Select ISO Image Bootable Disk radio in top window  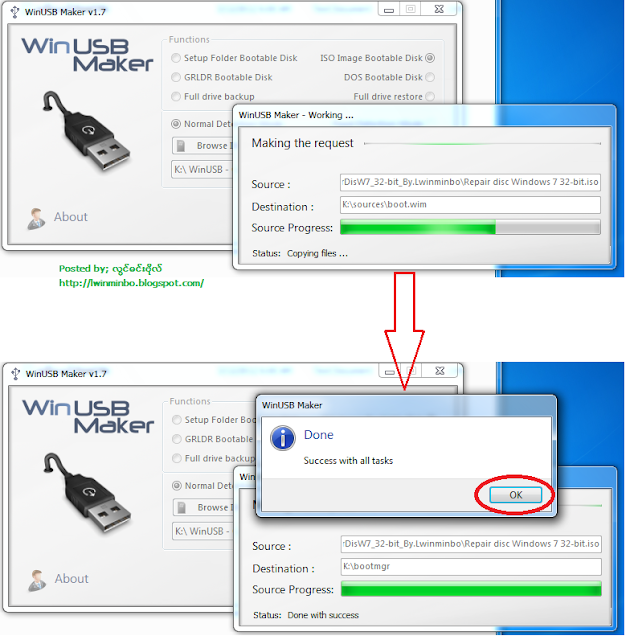[430, 58]
